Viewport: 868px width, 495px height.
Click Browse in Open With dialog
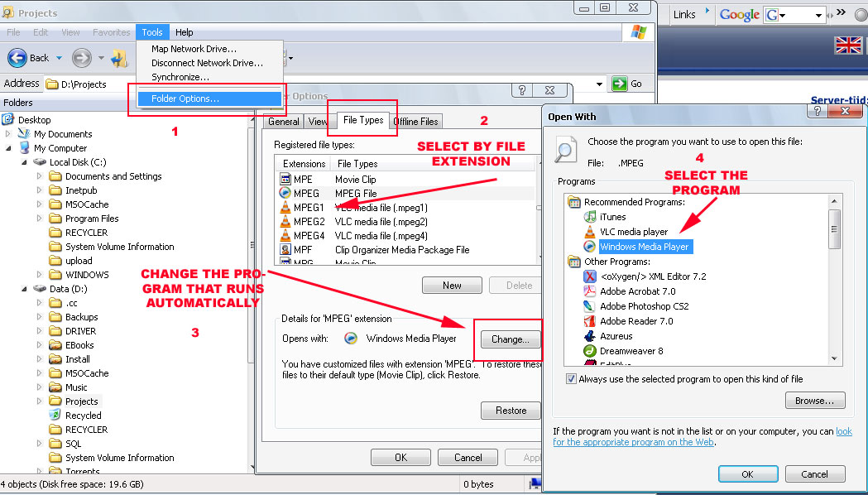(x=815, y=401)
